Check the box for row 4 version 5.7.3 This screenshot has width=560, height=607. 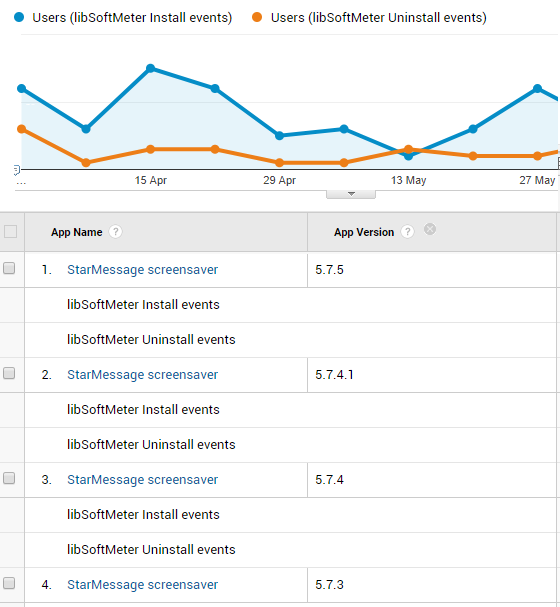[9, 583]
